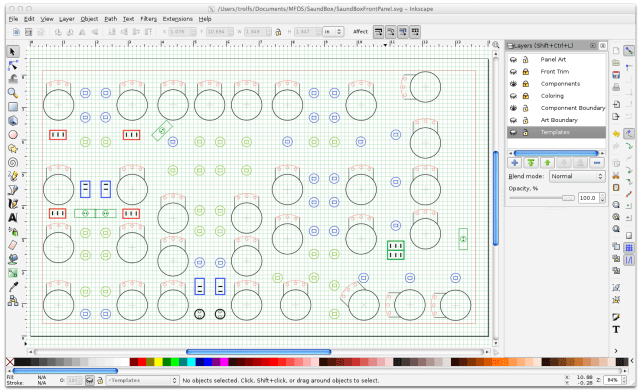Viewport: 640px width, 392px height.
Task: Open the Text and Font dialog icon
Action: click(x=616, y=329)
